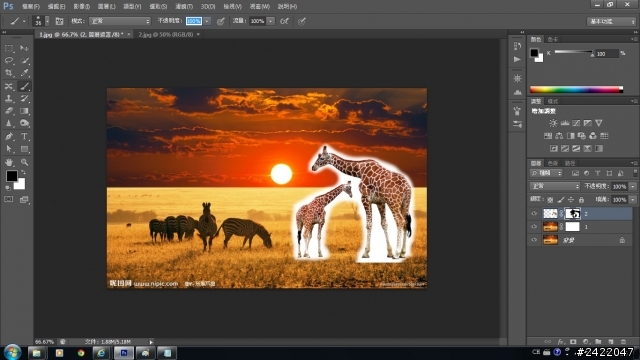Select the layer 2 mask thumbnail
The width and height of the screenshot is (640, 360).
point(572,213)
